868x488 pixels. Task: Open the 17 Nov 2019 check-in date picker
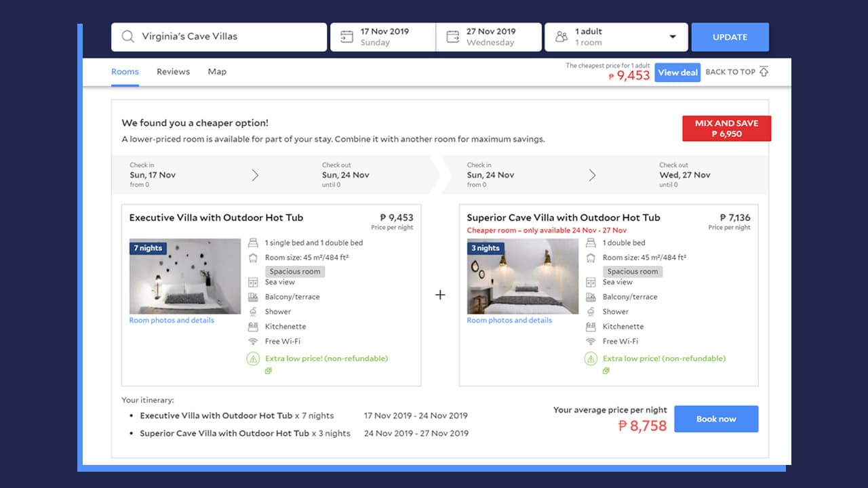click(x=384, y=37)
